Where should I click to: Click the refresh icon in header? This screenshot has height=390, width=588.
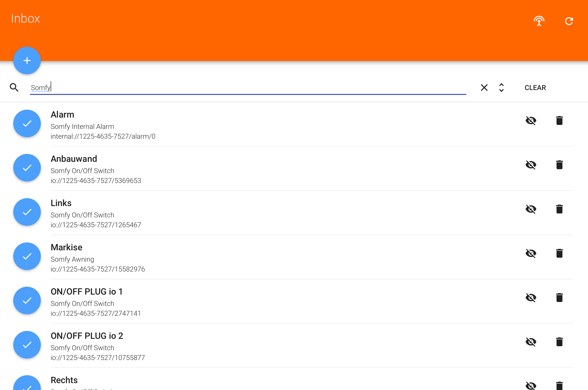point(569,21)
